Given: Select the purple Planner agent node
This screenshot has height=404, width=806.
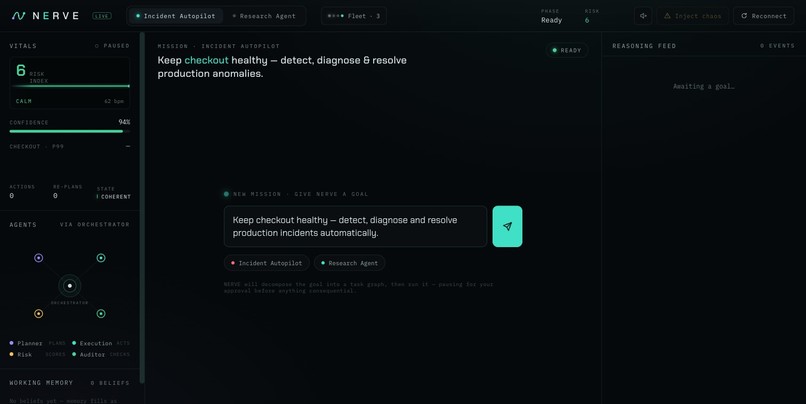Looking at the screenshot, I should (x=39, y=258).
